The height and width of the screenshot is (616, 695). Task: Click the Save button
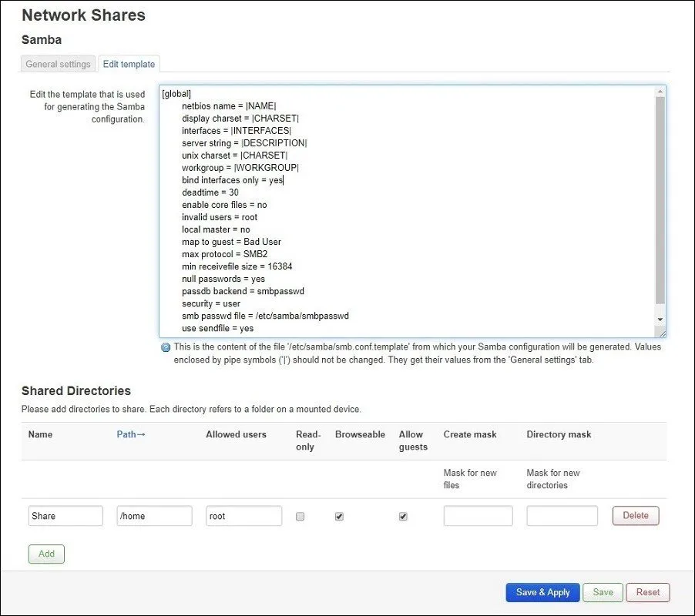pos(603,592)
